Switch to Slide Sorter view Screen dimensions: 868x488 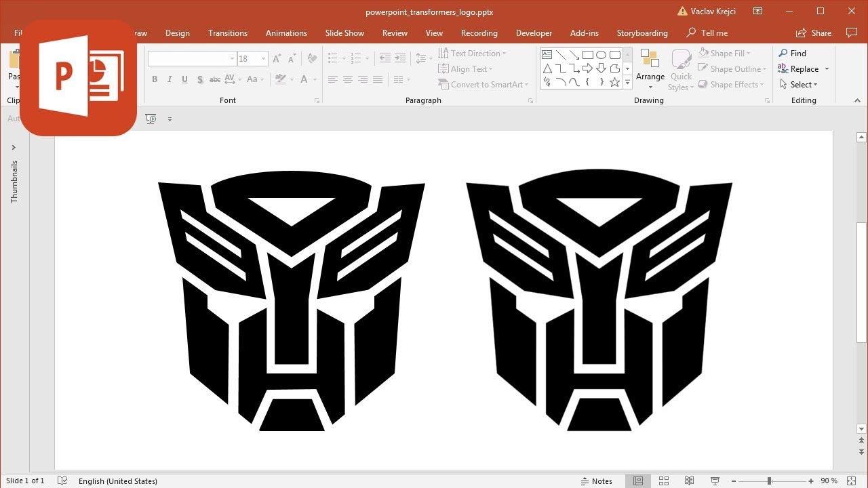click(x=664, y=481)
